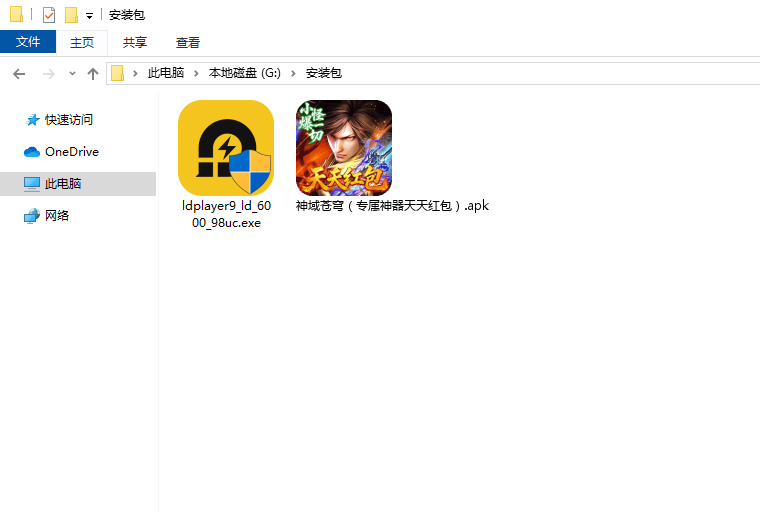The image size is (760, 512).
Task: Click the Properties checkmark icon in title bar
Action: coord(49,15)
